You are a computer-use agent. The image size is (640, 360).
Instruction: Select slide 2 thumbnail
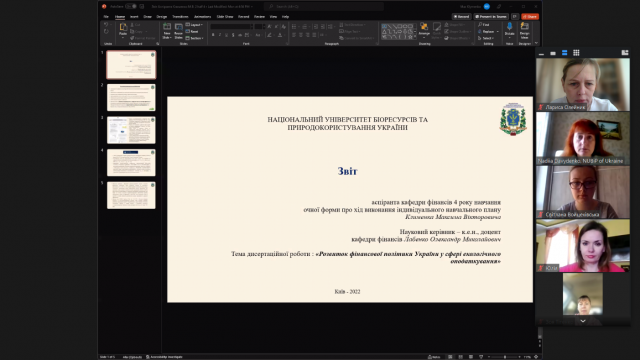[x=131, y=98]
